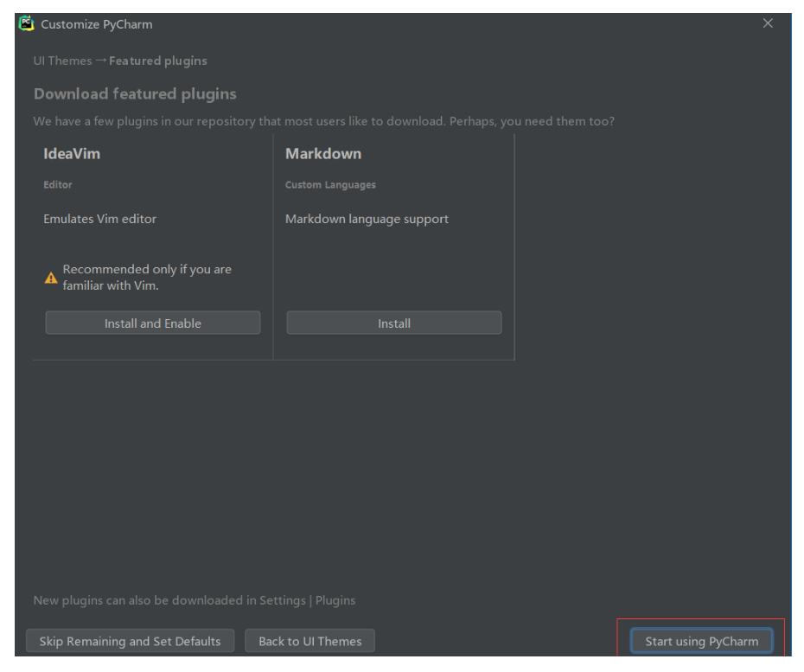The width and height of the screenshot is (804, 672).
Task: Click the PyCharm logo in title bar
Action: pyautogui.click(x=26, y=23)
